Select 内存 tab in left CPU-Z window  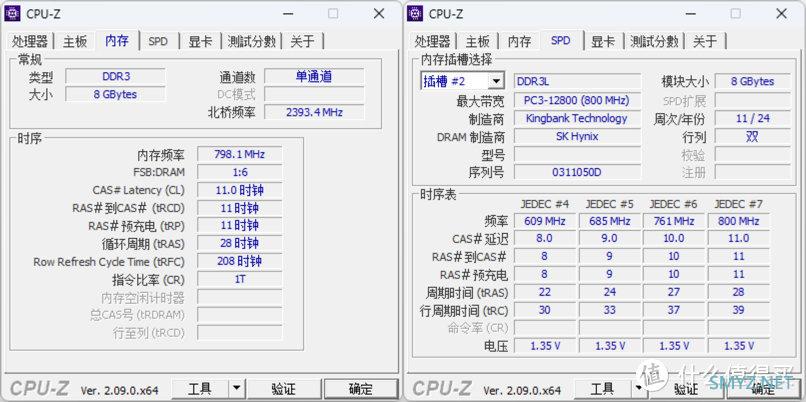(x=117, y=40)
